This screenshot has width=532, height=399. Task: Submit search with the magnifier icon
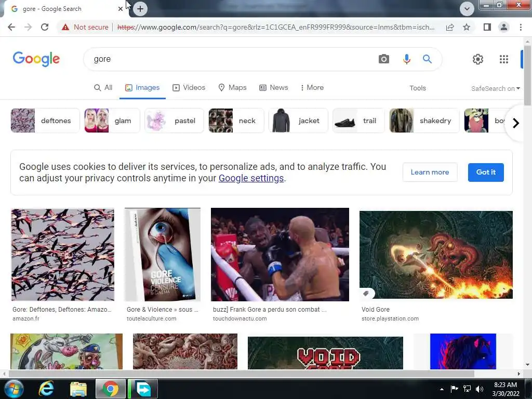click(x=427, y=59)
